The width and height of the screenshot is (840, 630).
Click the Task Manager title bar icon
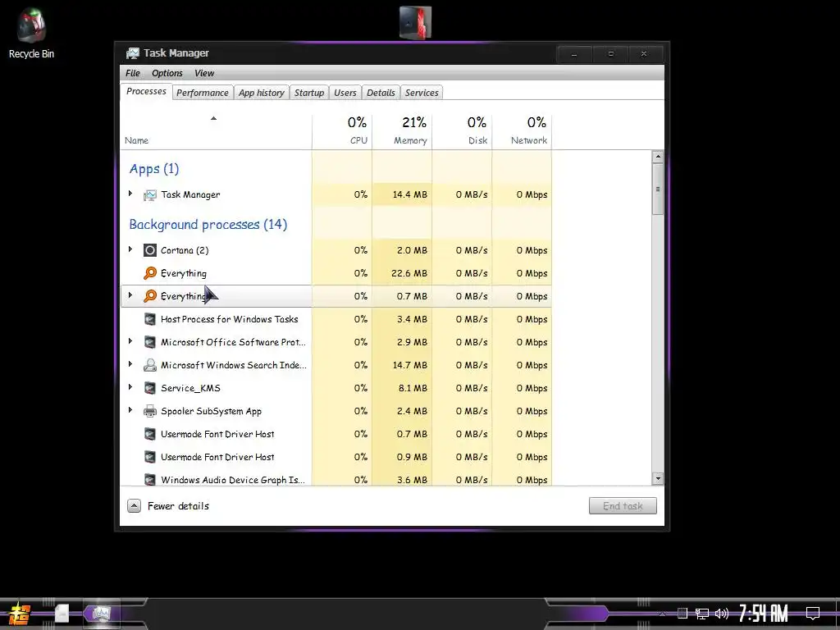tap(132, 53)
